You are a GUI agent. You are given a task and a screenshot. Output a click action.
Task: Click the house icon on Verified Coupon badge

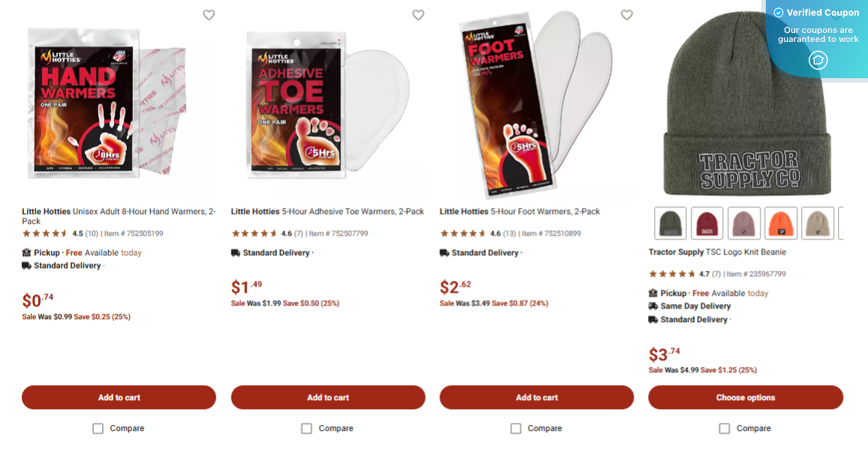coord(818,61)
